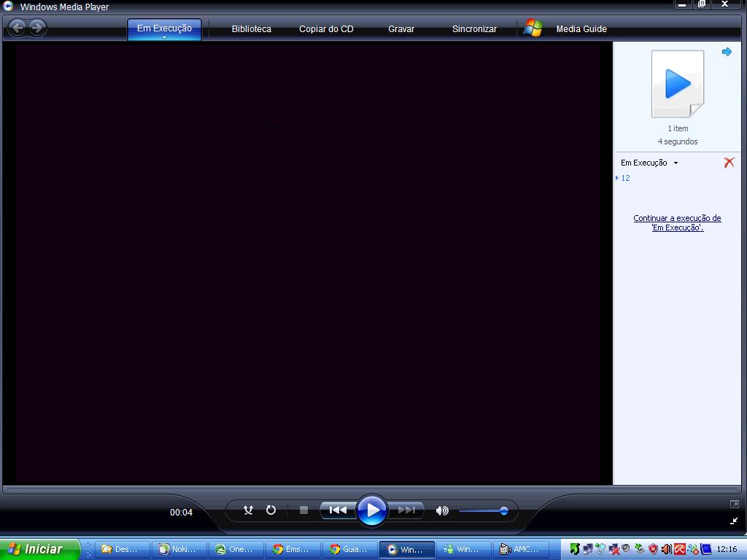The width and height of the screenshot is (747, 560).
Task: Switch to the Ems... Chrome taskbar button
Action: 293,550
